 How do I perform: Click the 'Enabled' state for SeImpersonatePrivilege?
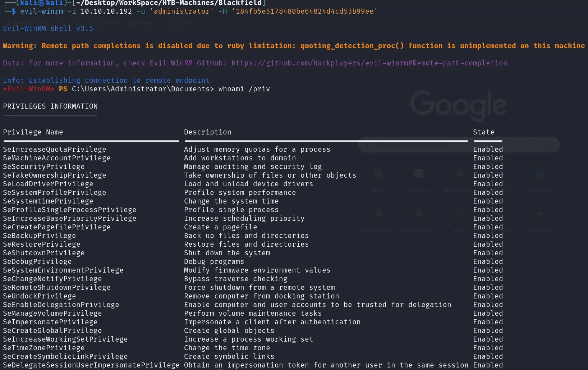pyautogui.click(x=488, y=322)
